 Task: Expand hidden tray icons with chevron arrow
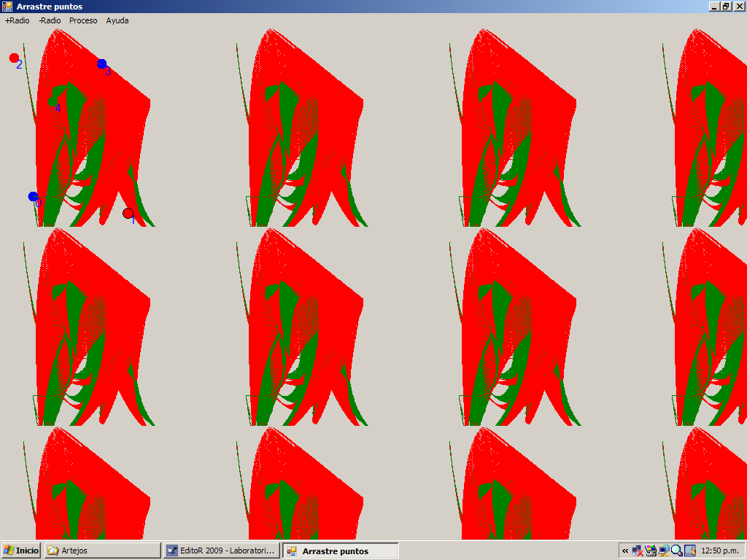[x=625, y=551]
